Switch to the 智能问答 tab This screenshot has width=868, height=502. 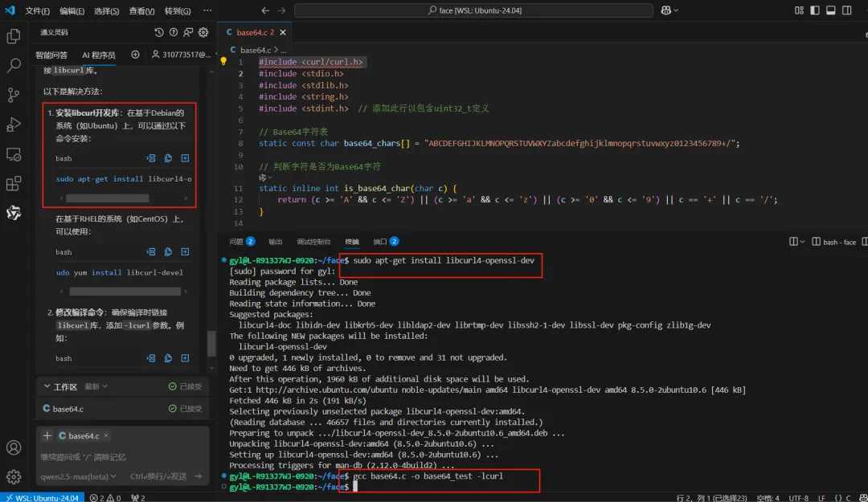tap(51, 55)
